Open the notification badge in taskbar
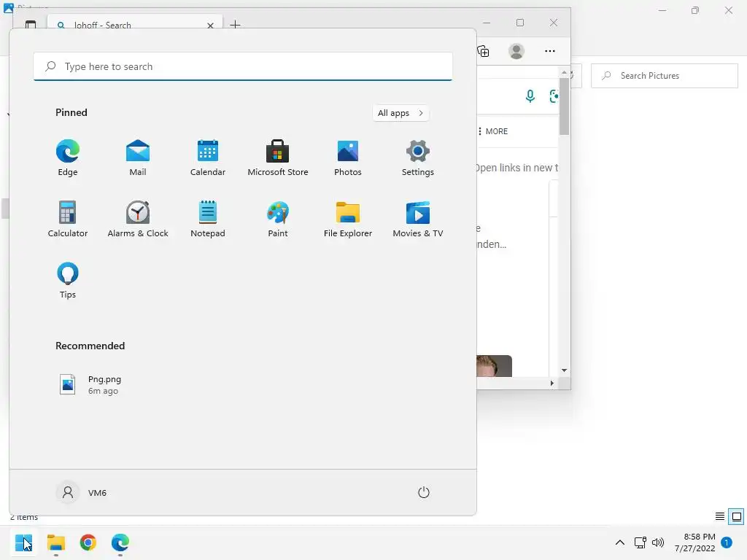Viewport: 747px width, 560px height. click(727, 542)
